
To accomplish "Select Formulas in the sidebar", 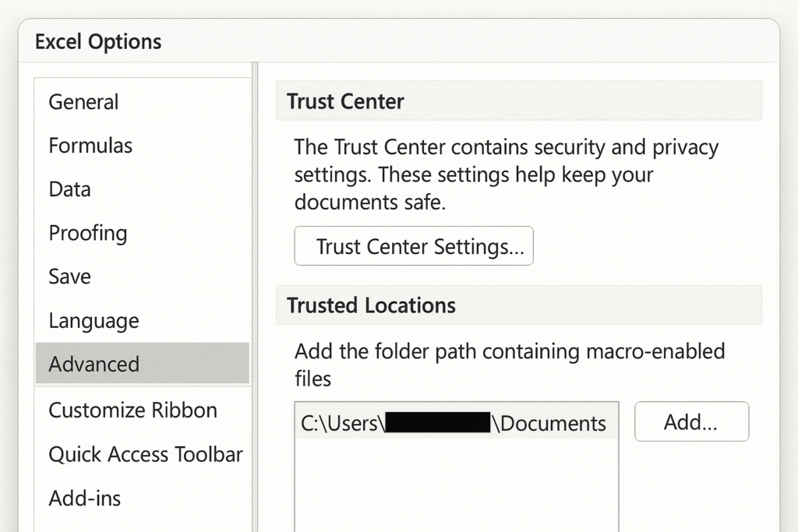I will 90,146.
